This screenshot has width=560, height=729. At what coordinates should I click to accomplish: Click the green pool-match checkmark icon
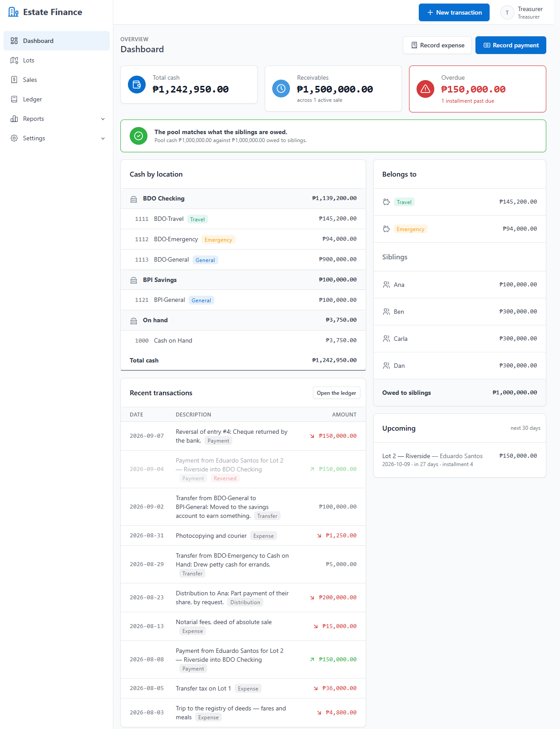click(139, 136)
